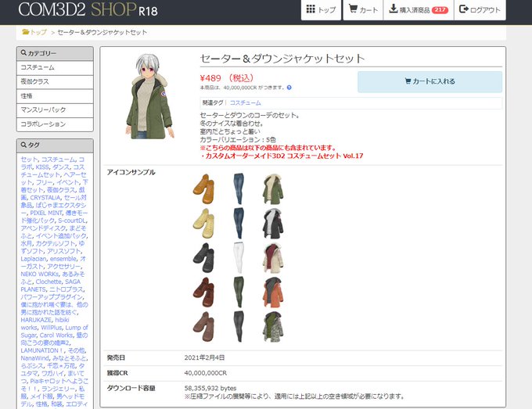This screenshot has height=409, width=532.
Task: Click the orange jacket icon sample
Action: click(273, 292)
